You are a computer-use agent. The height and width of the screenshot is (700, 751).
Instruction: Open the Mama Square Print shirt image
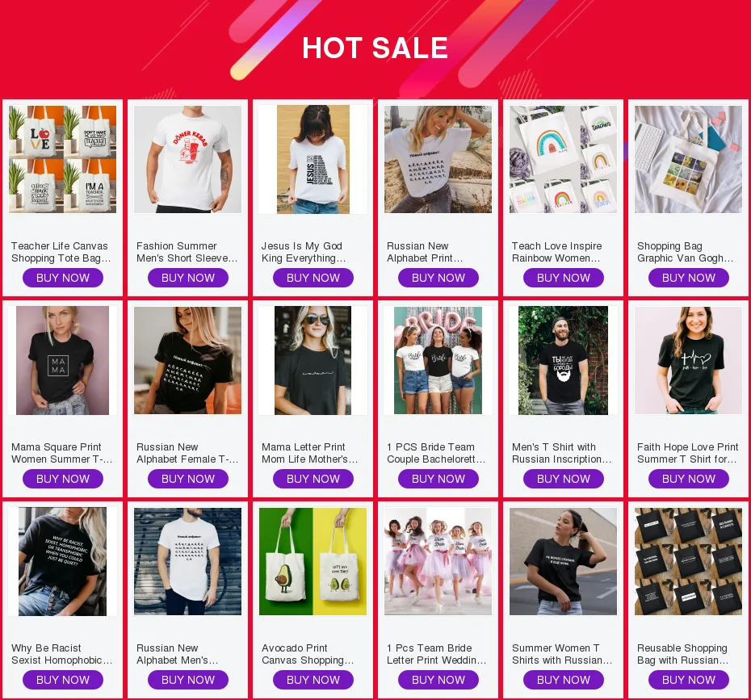click(x=62, y=360)
